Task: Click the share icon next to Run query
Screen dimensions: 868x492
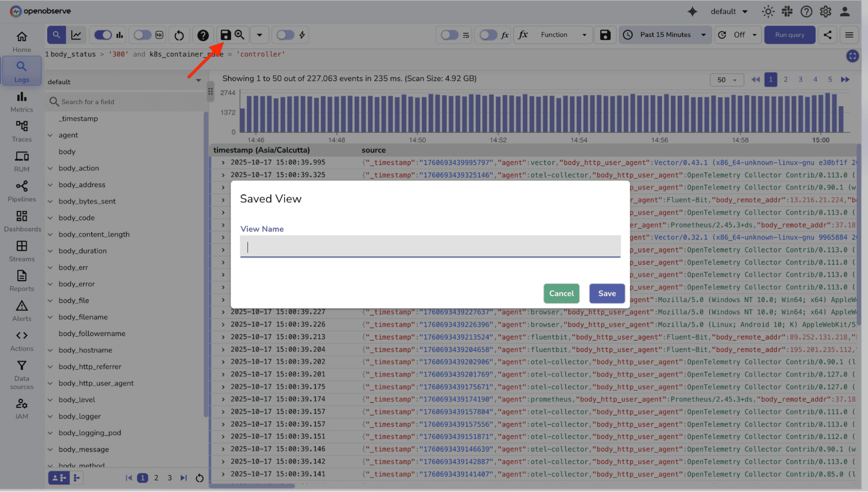Action: 828,35
